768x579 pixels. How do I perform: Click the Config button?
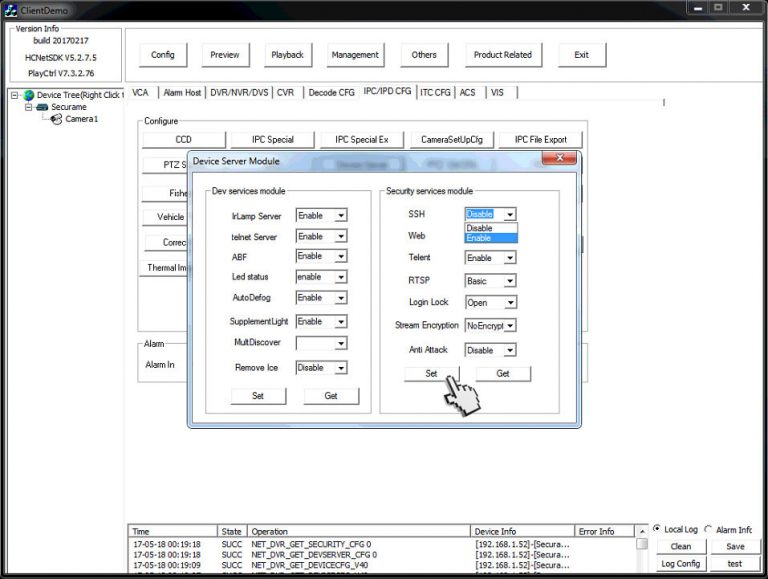pos(163,55)
